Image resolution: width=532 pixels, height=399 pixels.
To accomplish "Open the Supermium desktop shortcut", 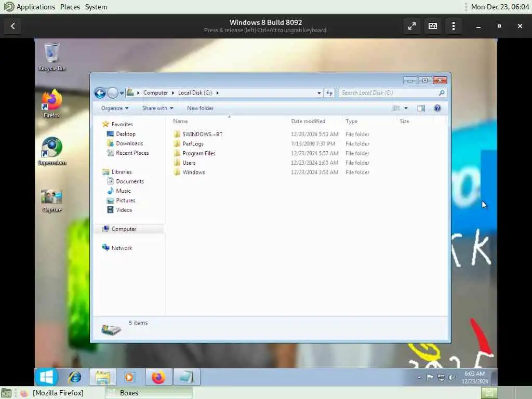I will click(51, 151).
